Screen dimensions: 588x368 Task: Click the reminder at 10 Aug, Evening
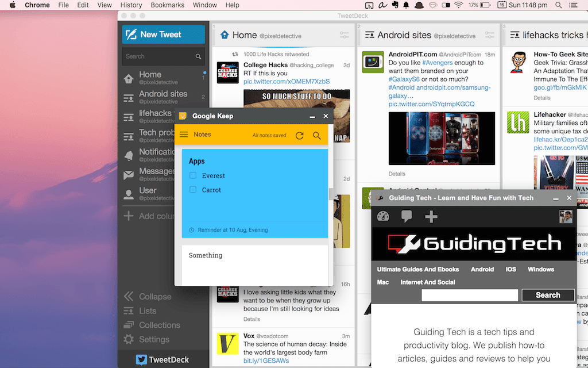229,230
